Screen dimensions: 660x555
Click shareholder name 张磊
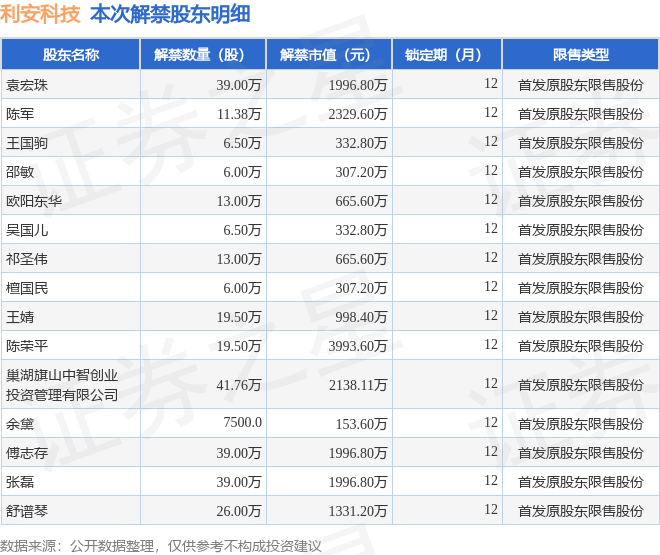point(20,482)
